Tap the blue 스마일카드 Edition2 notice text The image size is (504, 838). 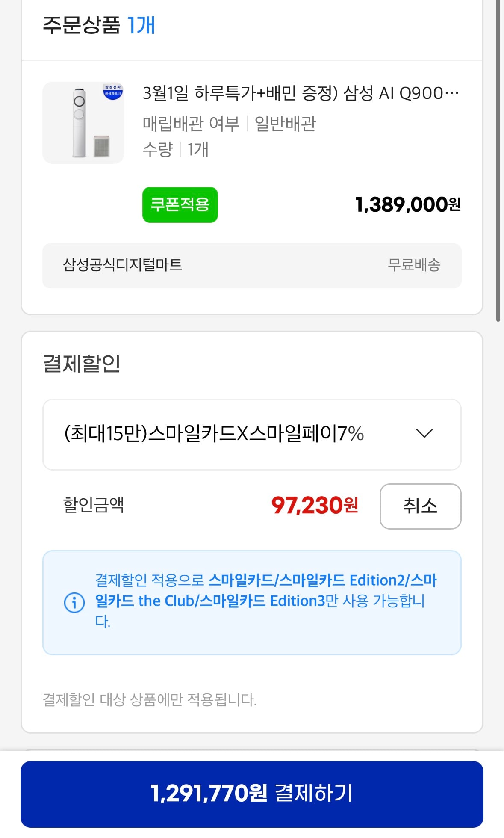322,580
